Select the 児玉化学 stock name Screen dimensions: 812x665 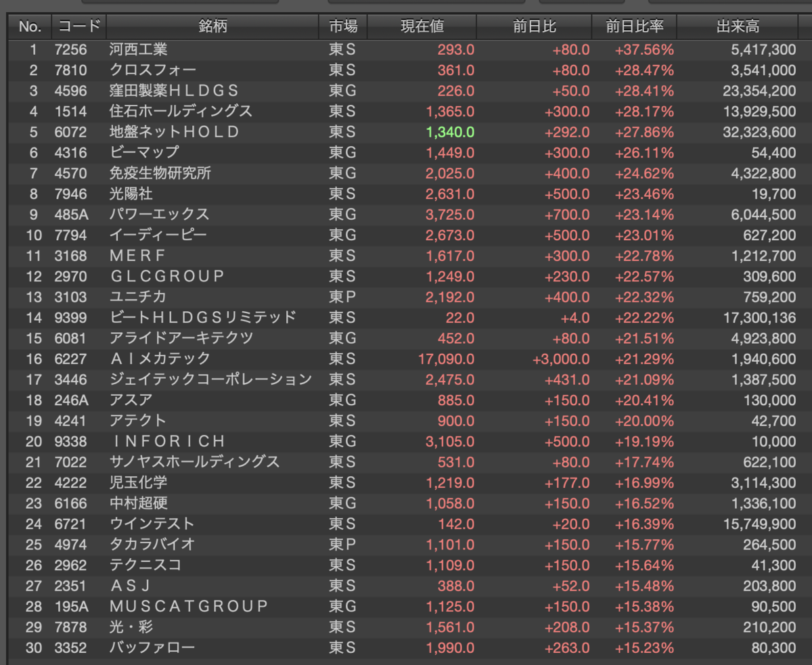[x=138, y=482]
